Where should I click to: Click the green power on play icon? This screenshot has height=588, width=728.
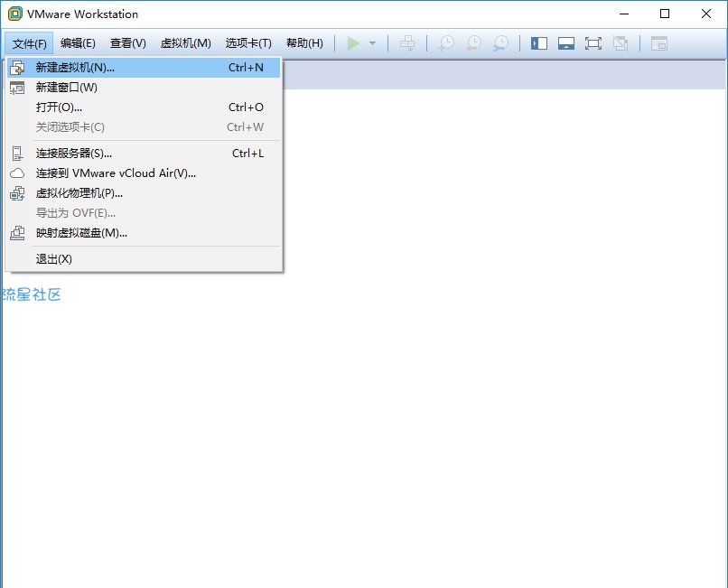coord(353,43)
